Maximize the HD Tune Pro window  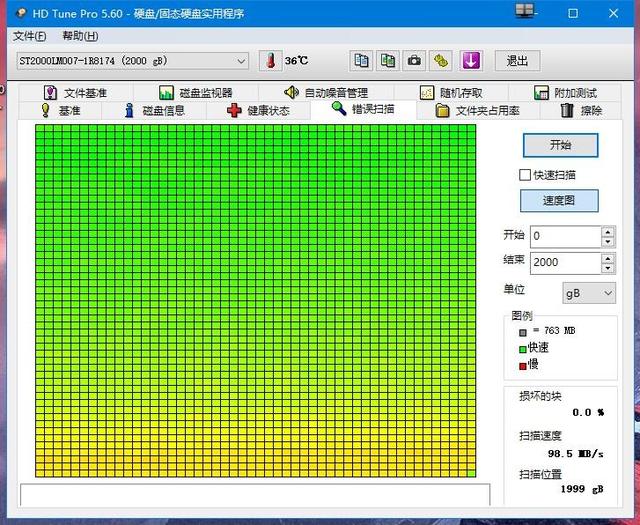click(x=573, y=13)
